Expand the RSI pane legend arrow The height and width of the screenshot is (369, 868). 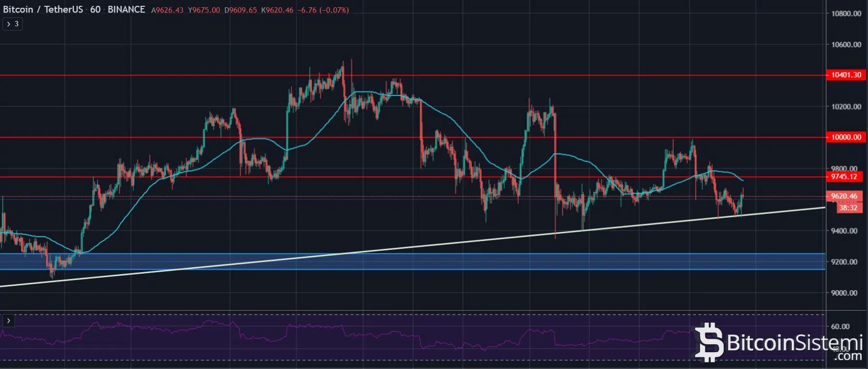[8, 321]
